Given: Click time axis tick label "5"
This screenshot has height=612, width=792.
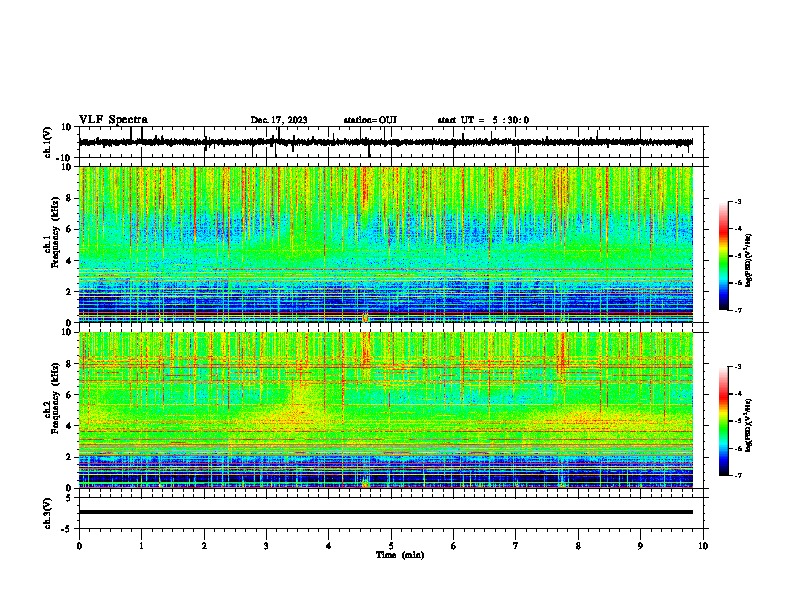Looking at the screenshot, I should click(391, 546).
